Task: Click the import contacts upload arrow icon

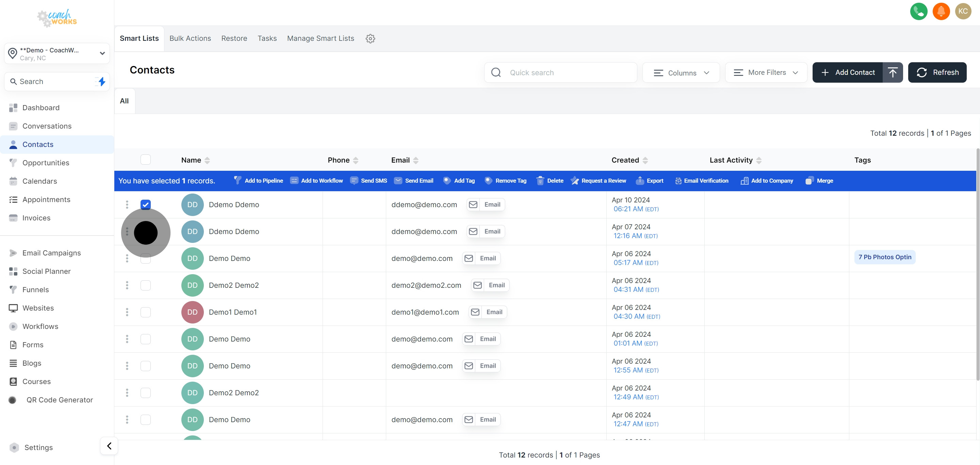Action: pos(893,72)
